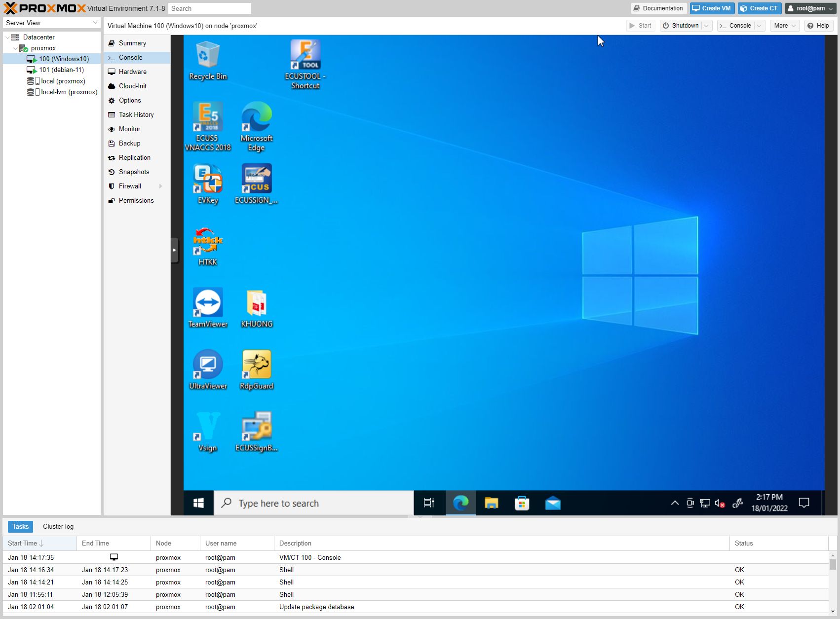
Task: Open the Documentation page
Action: [x=658, y=8]
